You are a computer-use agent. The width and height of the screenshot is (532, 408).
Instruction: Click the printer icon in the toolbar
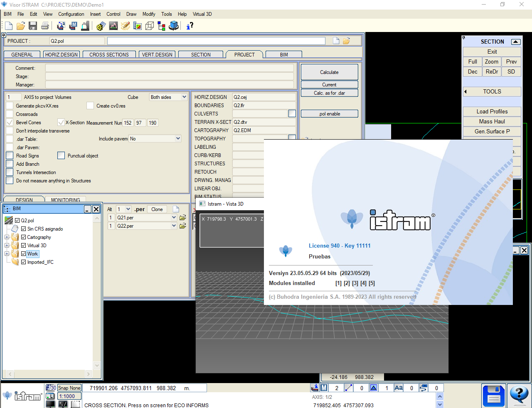click(x=45, y=26)
